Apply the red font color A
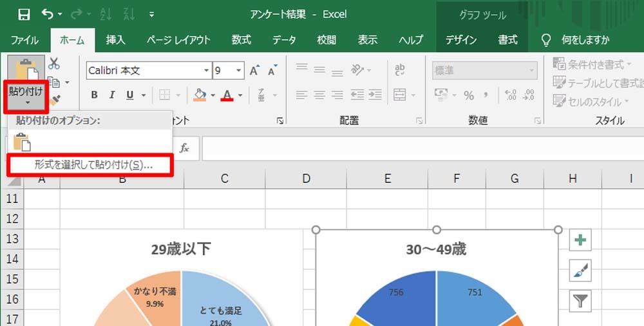This screenshot has height=326, width=644. point(227,95)
